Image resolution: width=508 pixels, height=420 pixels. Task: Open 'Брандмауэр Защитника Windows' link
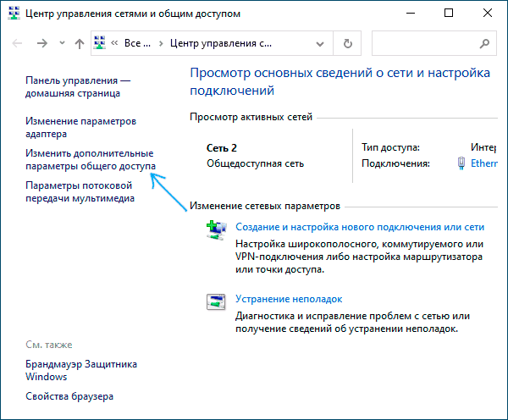coord(81,370)
